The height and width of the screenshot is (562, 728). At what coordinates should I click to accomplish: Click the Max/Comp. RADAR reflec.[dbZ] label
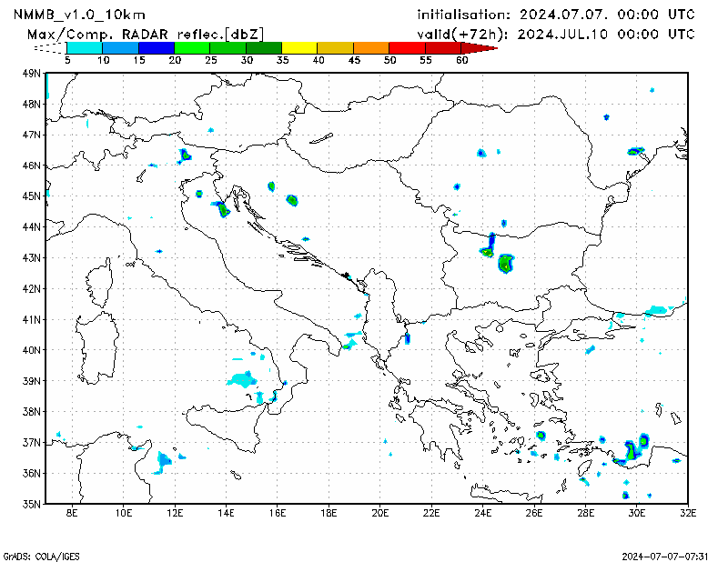(147, 34)
